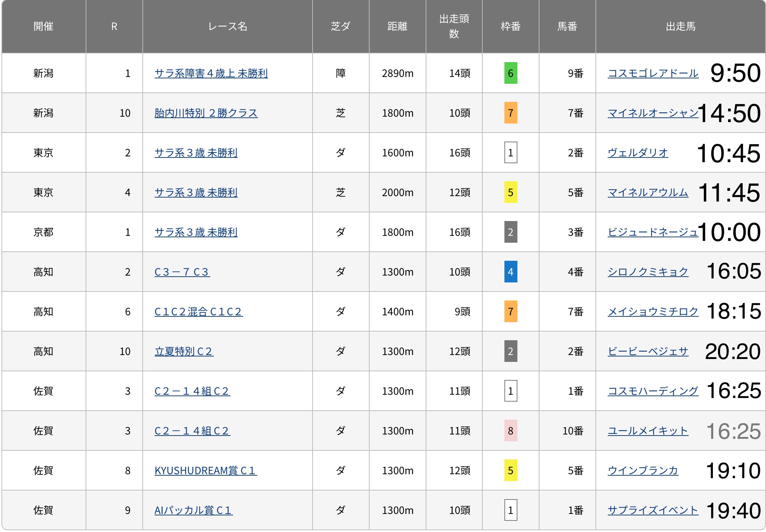Open horse page マイネルアウルム

[x=648, y=193]
